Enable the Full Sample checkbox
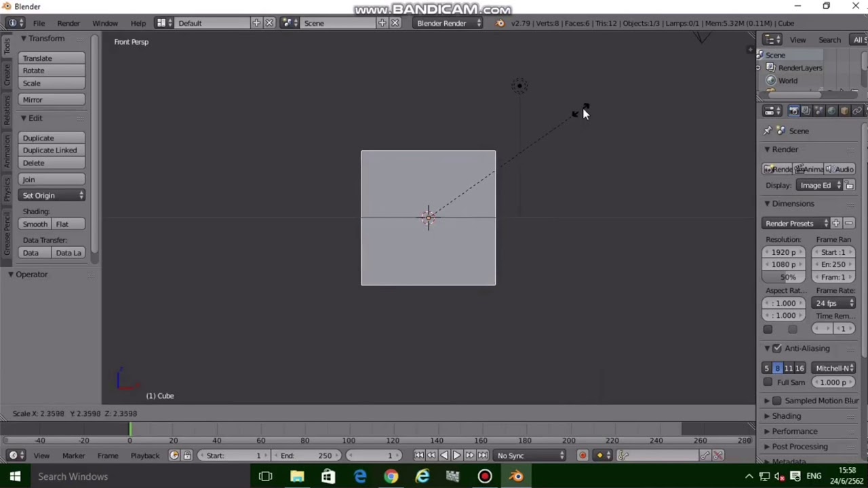Screen dimensions: 868x488 [x=768, y=382]
